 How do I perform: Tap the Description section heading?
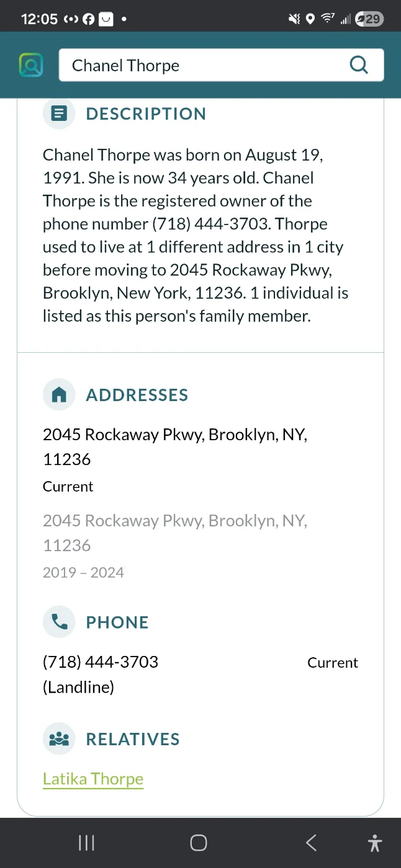(146, 113)
